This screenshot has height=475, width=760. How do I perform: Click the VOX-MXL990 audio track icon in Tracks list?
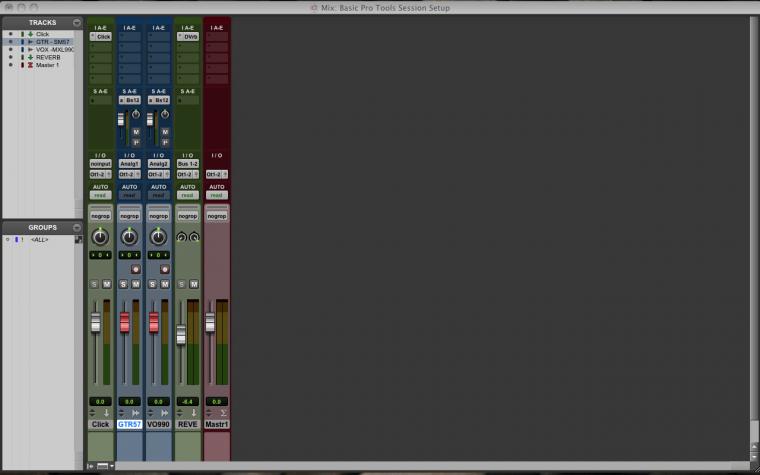[31, 49]
